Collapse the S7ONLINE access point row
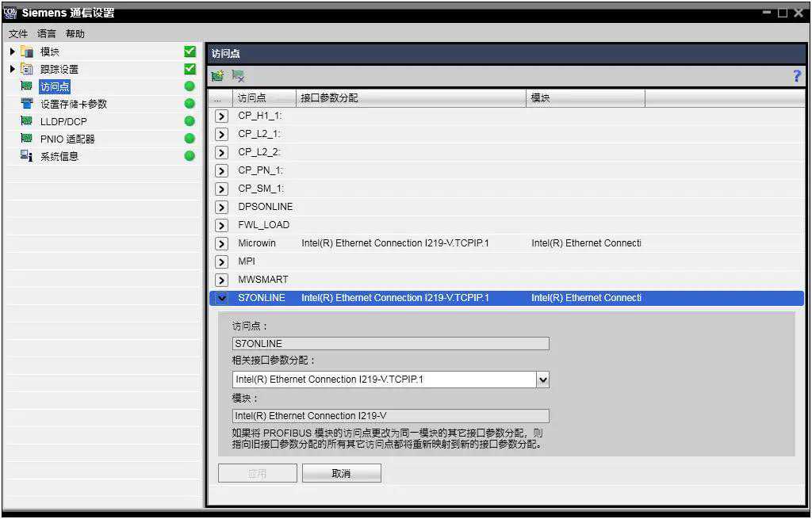812x519 pixels. (222, 298)
